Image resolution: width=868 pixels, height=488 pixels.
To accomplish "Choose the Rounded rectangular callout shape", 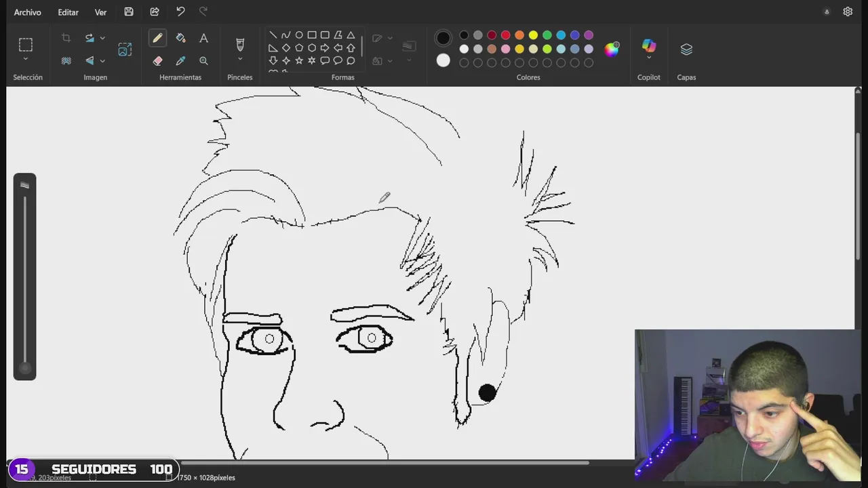I will 325,61.
